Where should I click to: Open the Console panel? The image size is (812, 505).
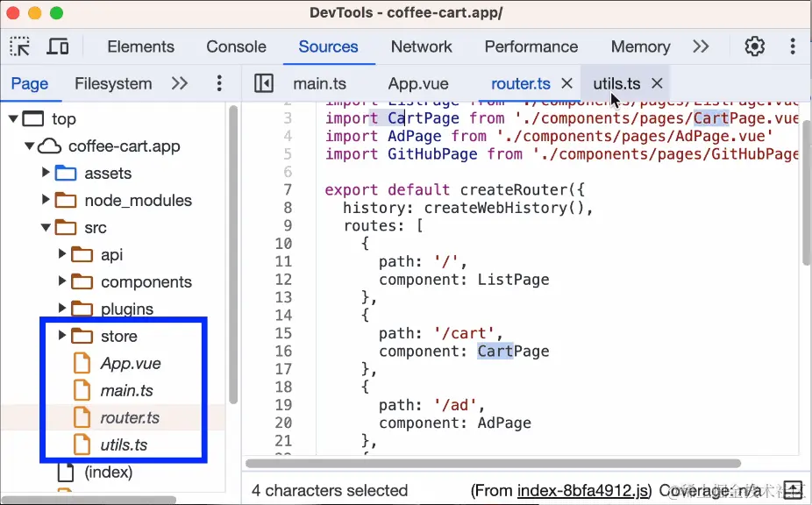(236, 46)
